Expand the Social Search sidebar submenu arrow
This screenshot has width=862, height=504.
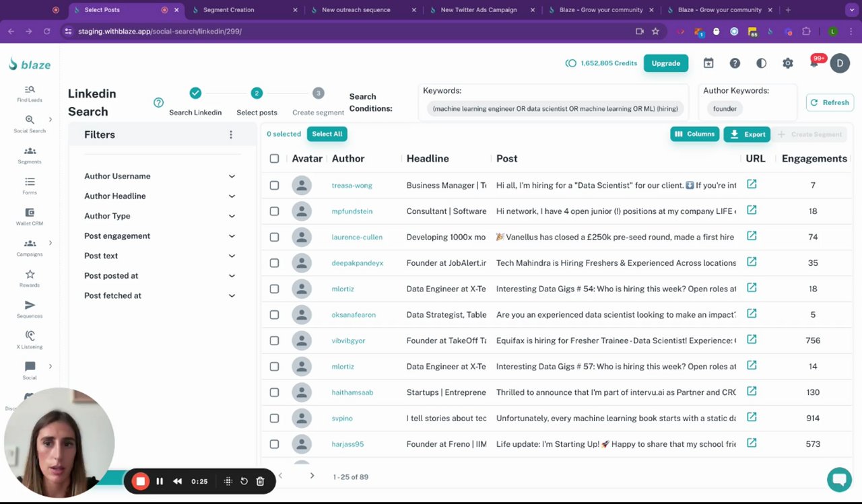click(51, 120)
